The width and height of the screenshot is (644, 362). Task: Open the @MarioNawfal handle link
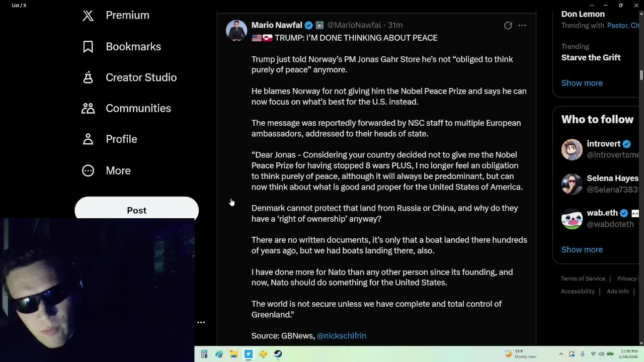click(x=354, y=25)
